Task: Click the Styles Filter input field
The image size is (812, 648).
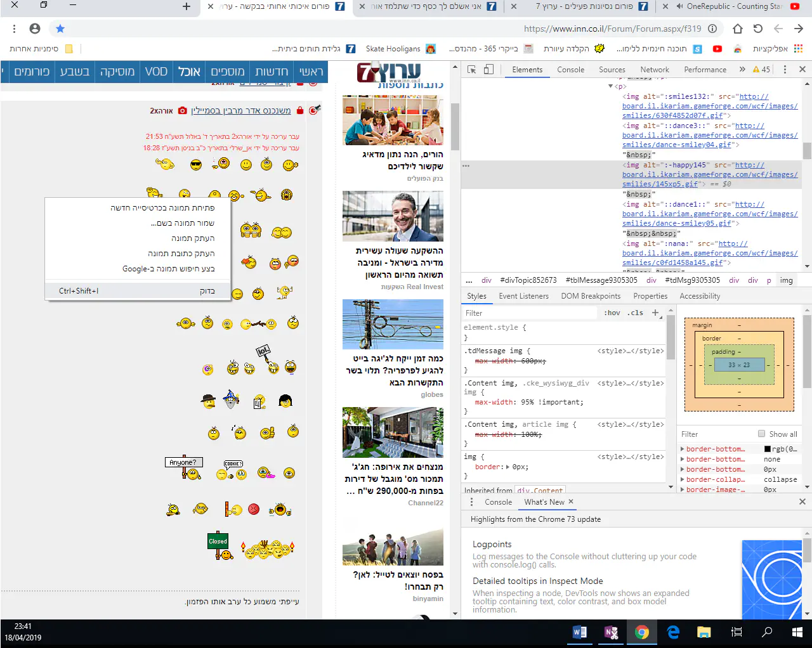Action: 530,313
